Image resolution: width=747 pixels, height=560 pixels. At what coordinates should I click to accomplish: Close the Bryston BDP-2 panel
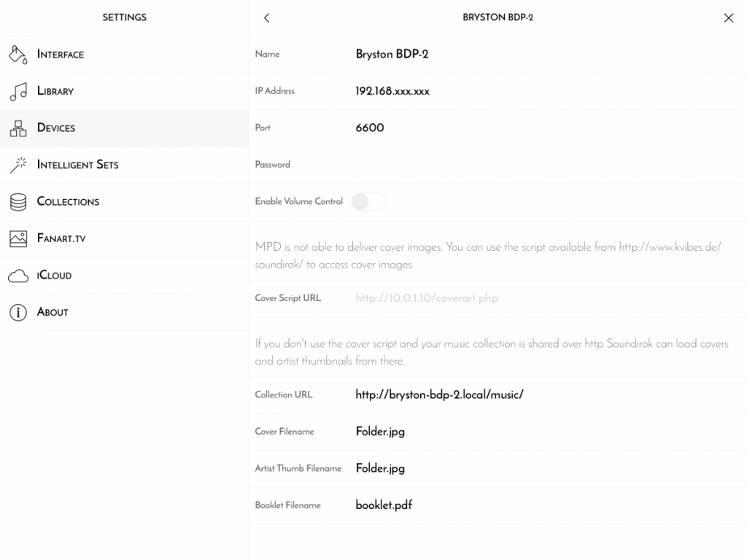click(x=729, y=18)
